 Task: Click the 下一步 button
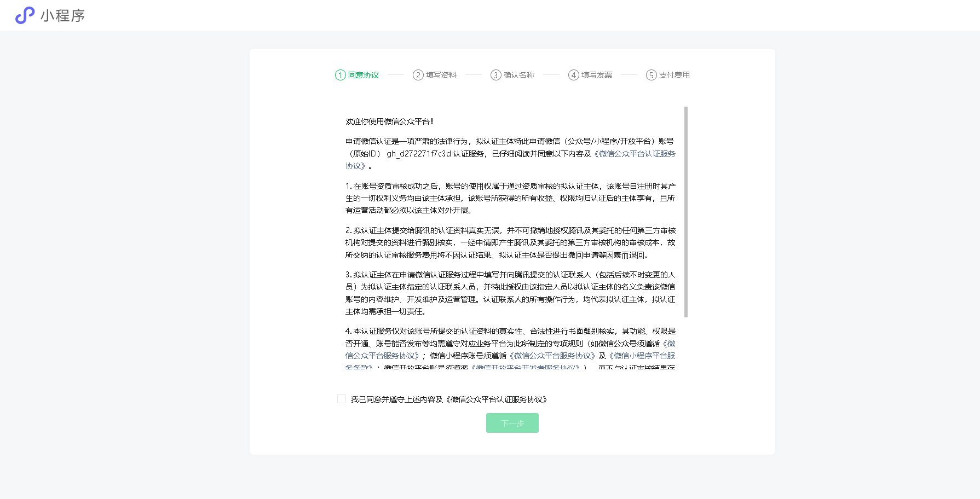click(x=512, y=423)
